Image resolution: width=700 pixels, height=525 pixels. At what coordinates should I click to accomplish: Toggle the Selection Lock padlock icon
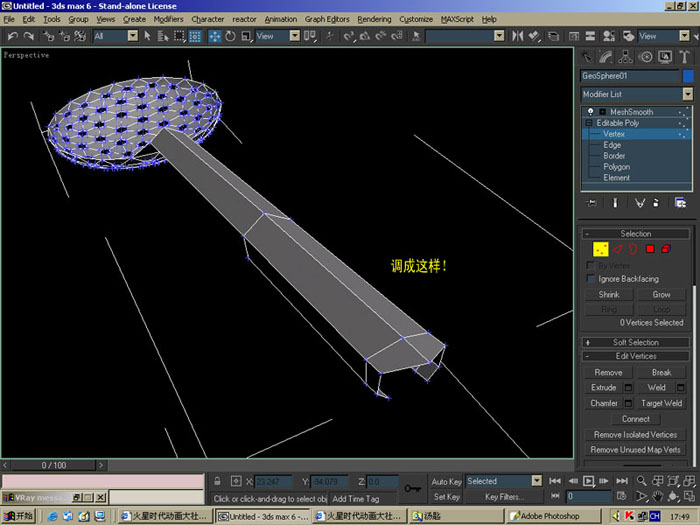(217, 481)
